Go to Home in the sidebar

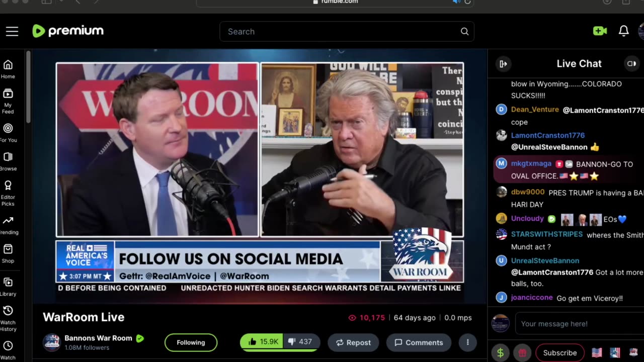8,69
